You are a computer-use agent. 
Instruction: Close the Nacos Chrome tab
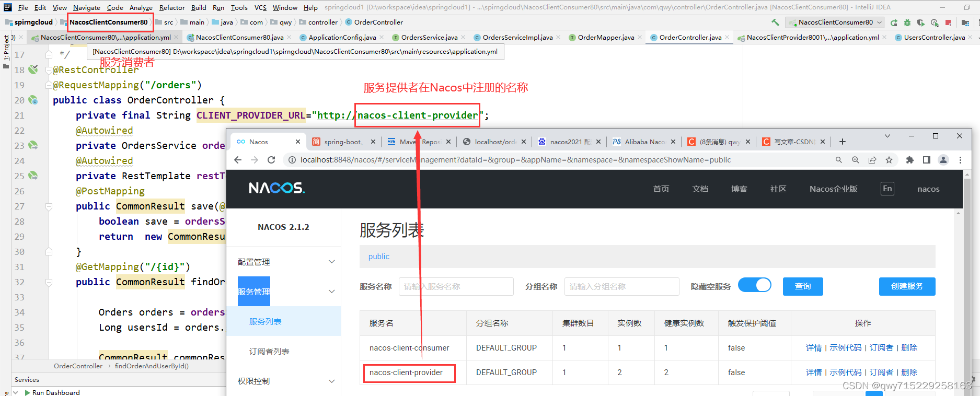pyautogui.click(x=298, y=142)
